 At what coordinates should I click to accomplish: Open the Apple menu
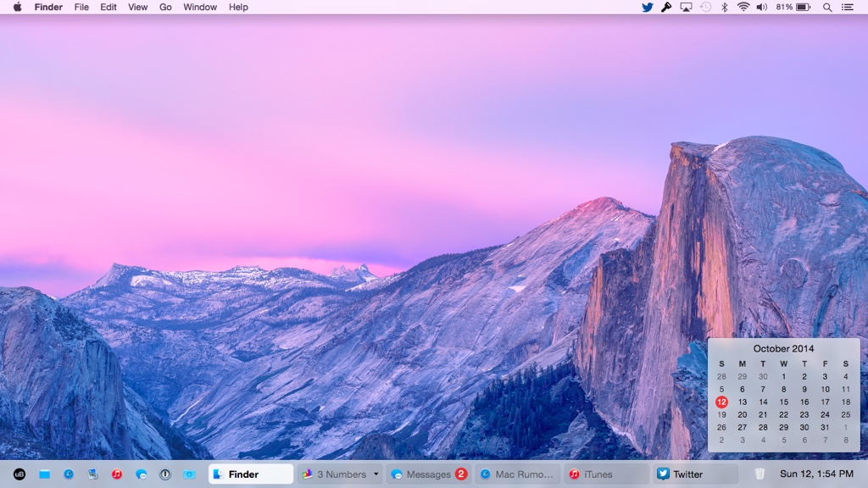[17, 7]
